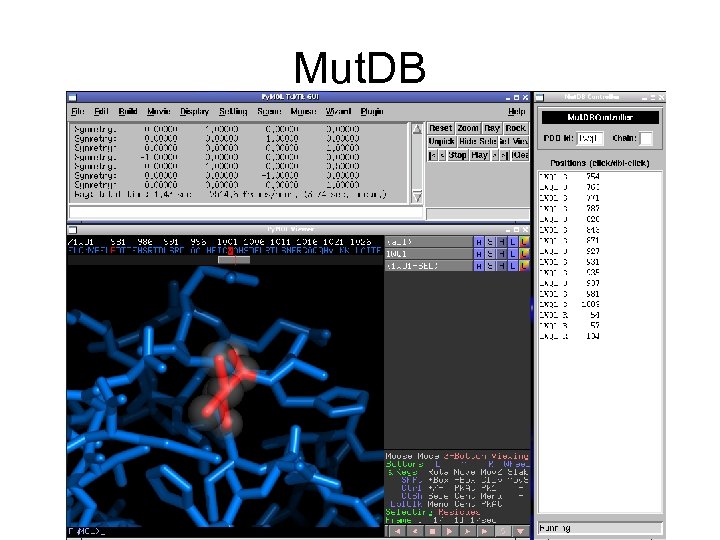Step forward one frame in viewer playback bar
The height and width of the screenshot is (540, 720).
coord(467,531)
